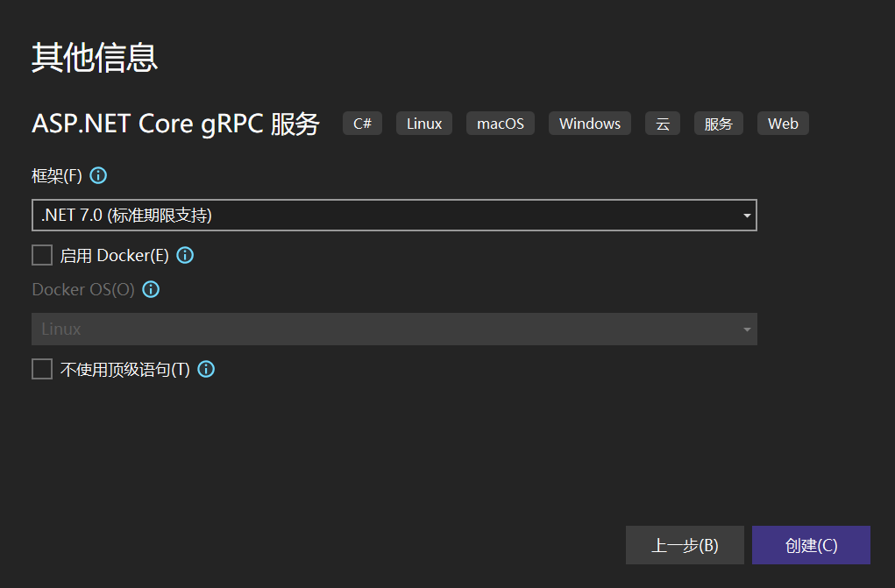Check the 不使用顶级语句(T) checkbox
895x588 pixels.
pos(42,369)
